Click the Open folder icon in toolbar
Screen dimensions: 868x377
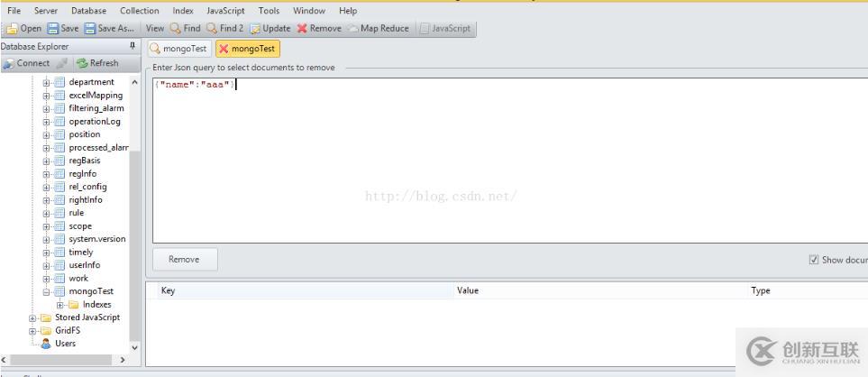tap(13, 28)
